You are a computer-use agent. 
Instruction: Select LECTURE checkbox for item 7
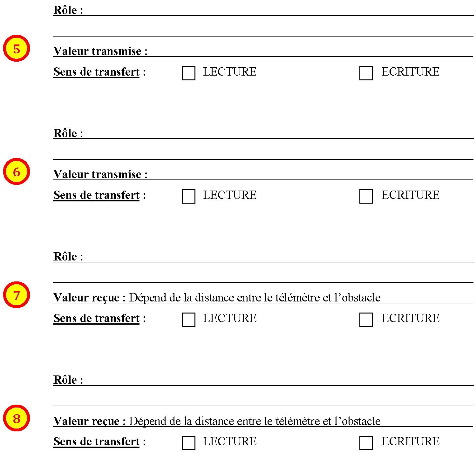(x=188, y=320)
